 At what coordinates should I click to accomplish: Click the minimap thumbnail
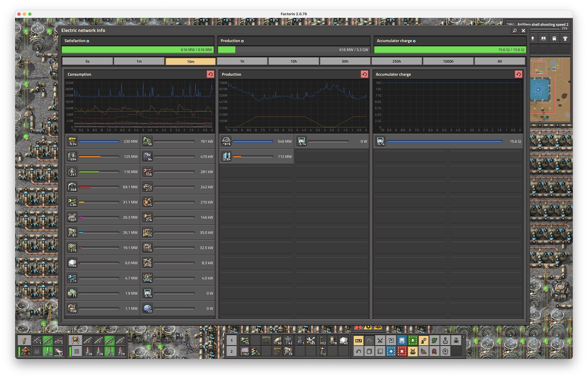click(x=550, y=90)
